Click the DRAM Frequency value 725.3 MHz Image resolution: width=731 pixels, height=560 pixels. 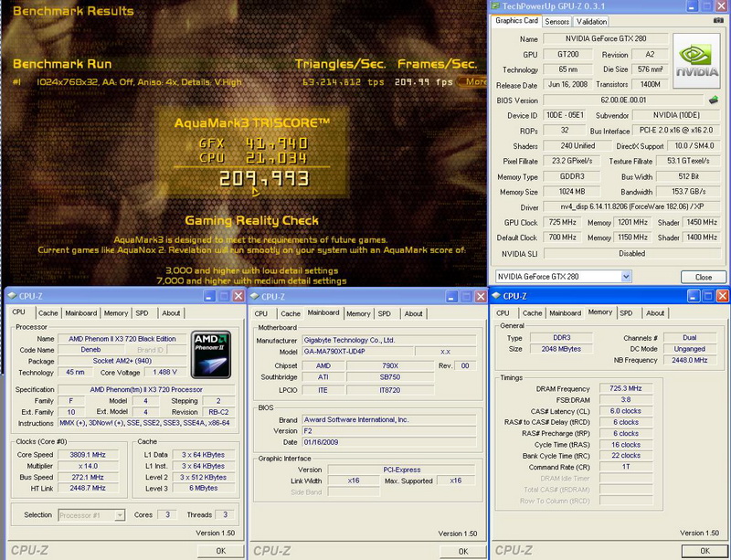tap(625, 388)
